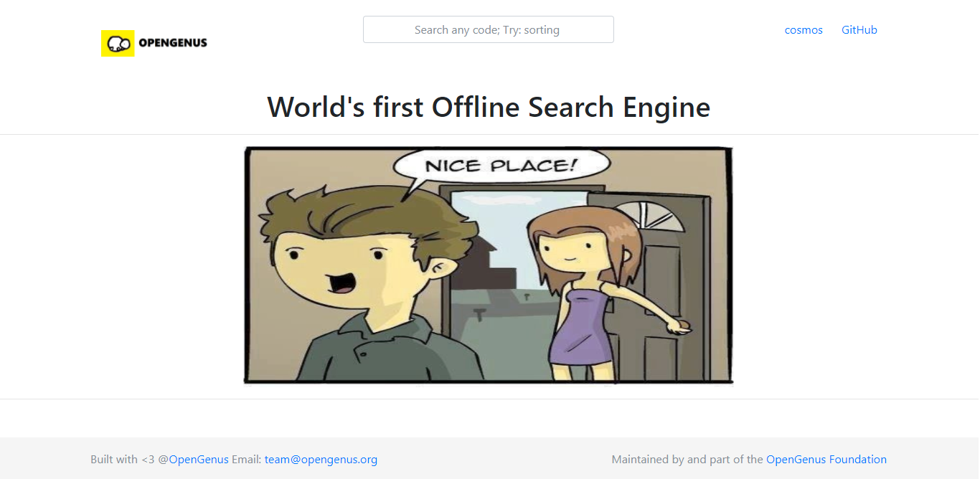This screenshot has height=479, width=980.
Task: Focus the 'Search any code' input field
Action: point(488,29)
